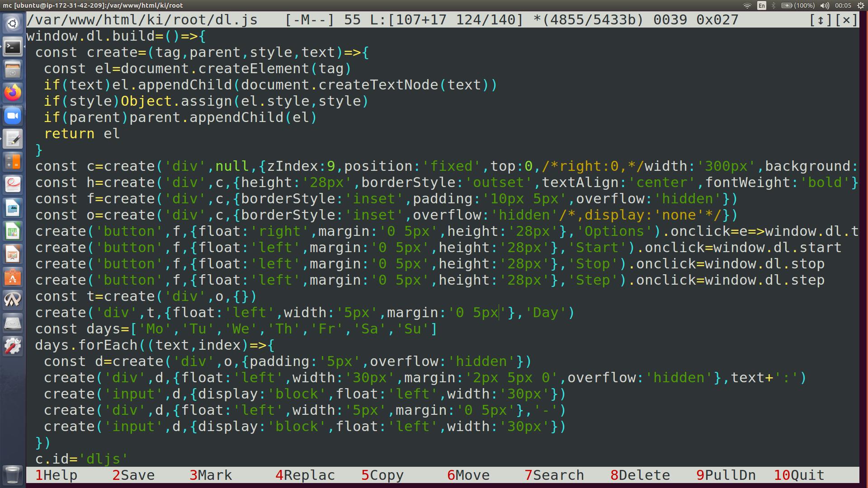Open the 9PullDn menu key
Screen dimensions: 868x488
coord(726,475)
